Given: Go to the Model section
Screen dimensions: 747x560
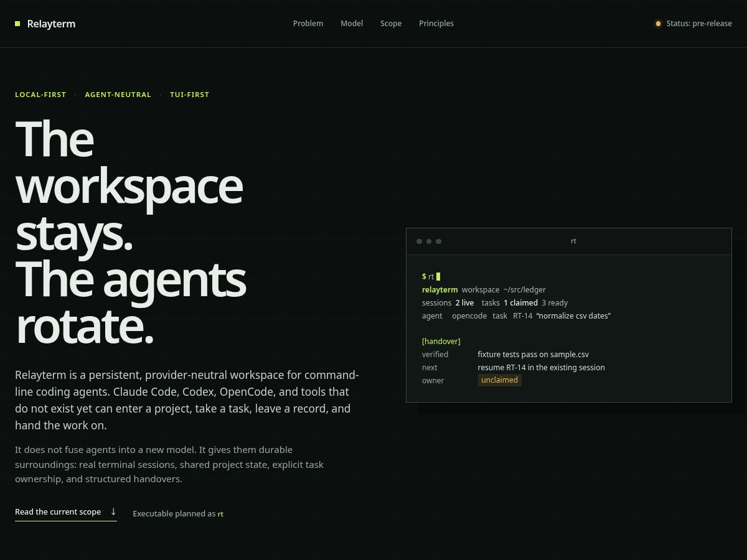Looking at the screenshot, I should coord(352,24).
